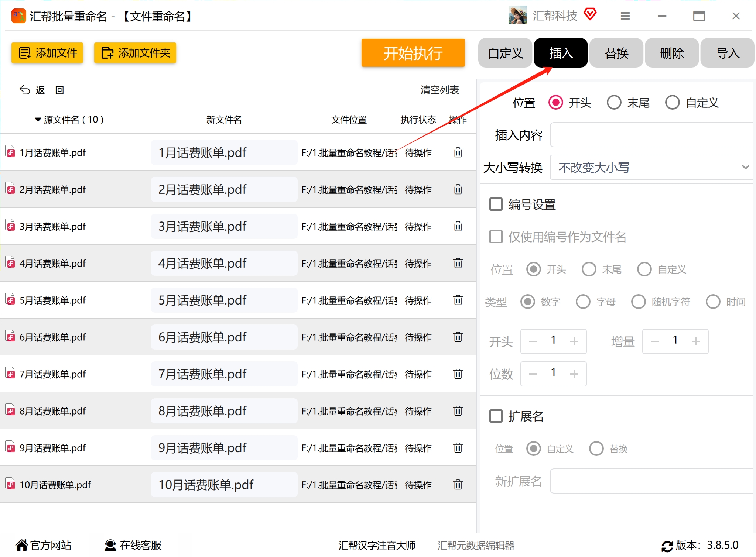Check 仅使用编号作为文件名
This screenshot has height=557, width=756.
[x=496, y=237]
